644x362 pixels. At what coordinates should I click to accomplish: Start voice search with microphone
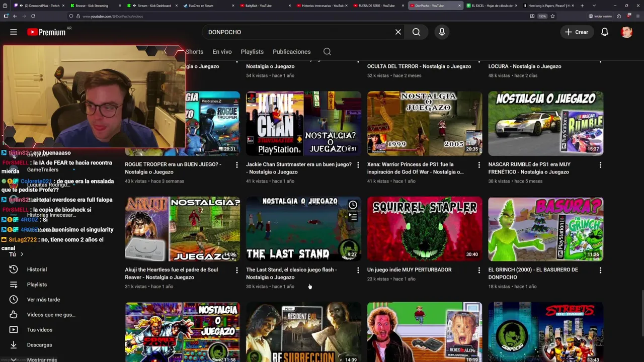coord(442,32)
